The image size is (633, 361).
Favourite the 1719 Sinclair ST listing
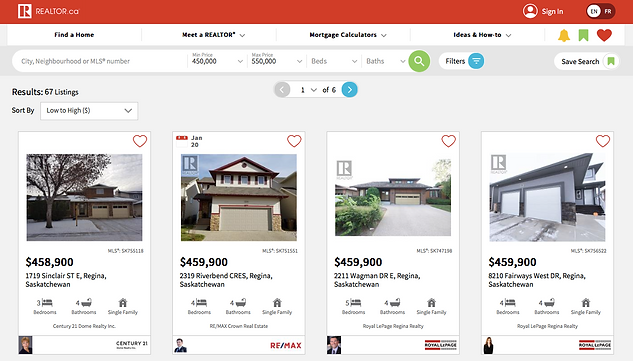[140, 141]
